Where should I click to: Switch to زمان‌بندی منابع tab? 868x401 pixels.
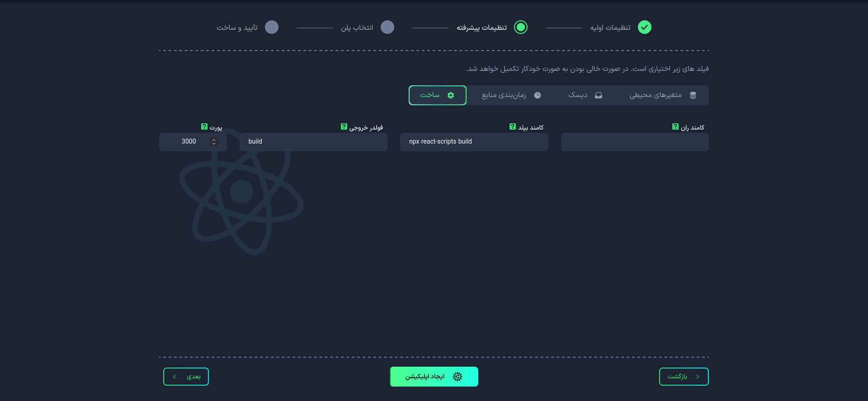[x=511, y=95]
